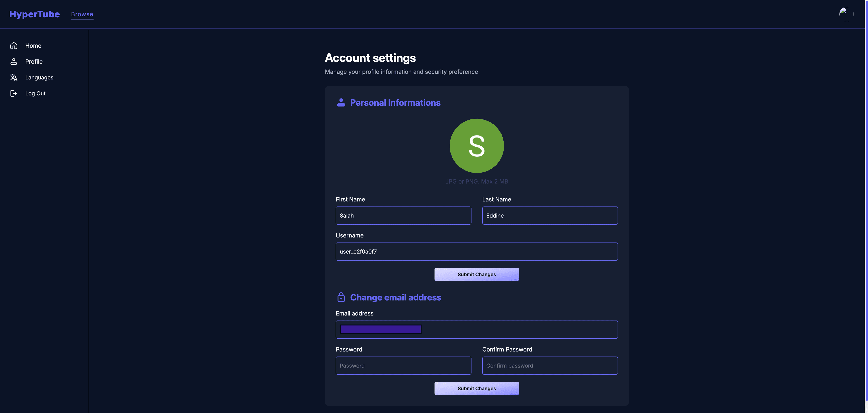Viewport: 868px width, 413px height.
Task: Click the Personal Informations heading
Action: pyautogui.click(x=395, y=102)
